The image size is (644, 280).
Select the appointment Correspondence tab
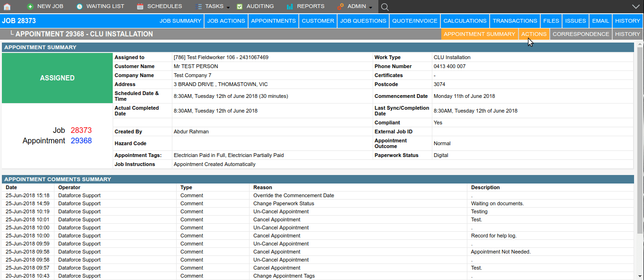(581, 34)
